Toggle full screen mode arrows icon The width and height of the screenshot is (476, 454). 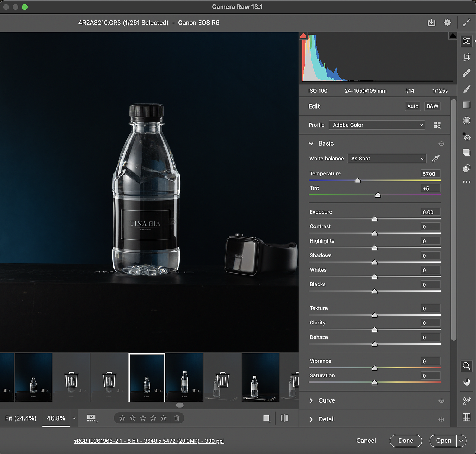tap(466, 23)
